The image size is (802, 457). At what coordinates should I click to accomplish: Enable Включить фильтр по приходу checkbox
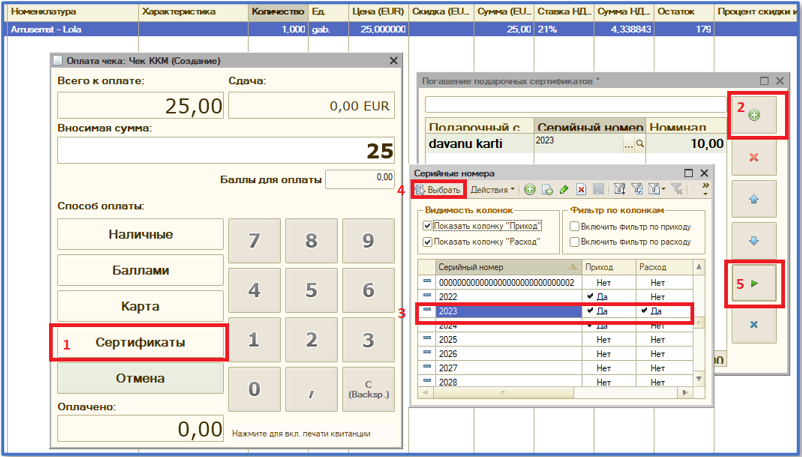(x=574, y=226)
